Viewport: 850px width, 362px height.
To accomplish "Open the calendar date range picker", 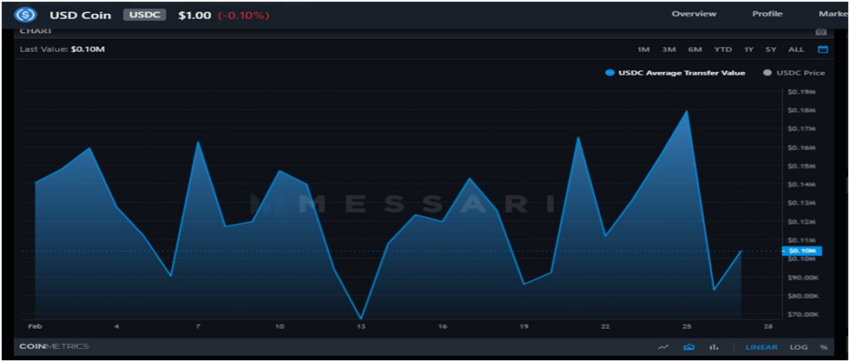I will tap(822, 49).
